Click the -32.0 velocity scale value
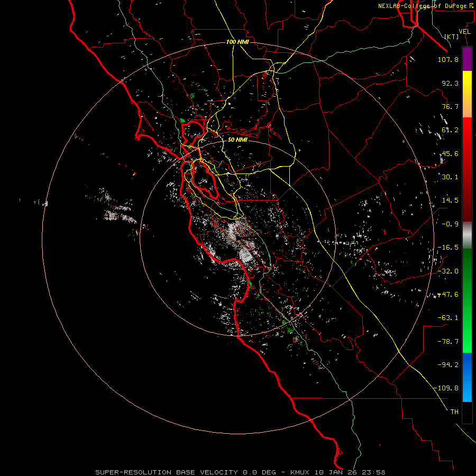The height and width of the screenshot is (476, 476). [x=448, y=271]
